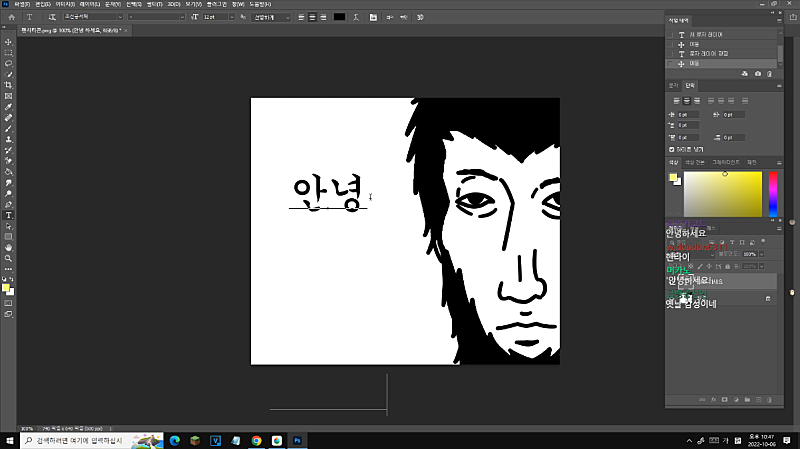Center align text in options bar
Viewport: 800px width, 449px height.
pyautogui.click(x=312, y=17)
